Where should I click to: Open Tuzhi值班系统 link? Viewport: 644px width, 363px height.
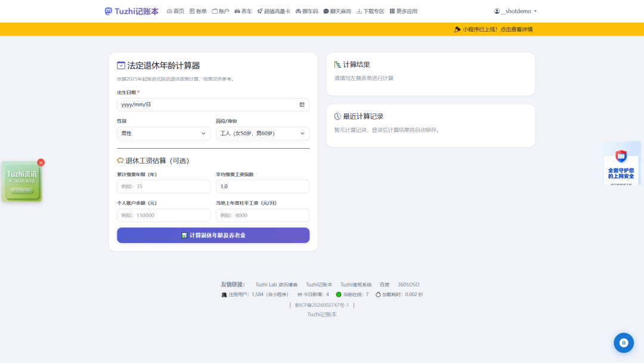coord(355,284)
